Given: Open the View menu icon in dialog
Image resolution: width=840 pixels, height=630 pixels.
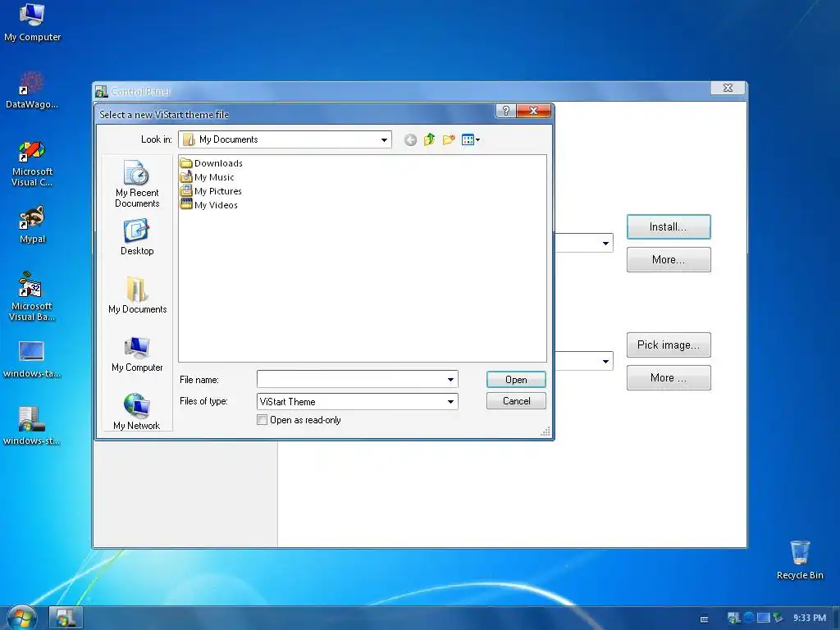Looking at the screenshot, I should click(470, 139).
